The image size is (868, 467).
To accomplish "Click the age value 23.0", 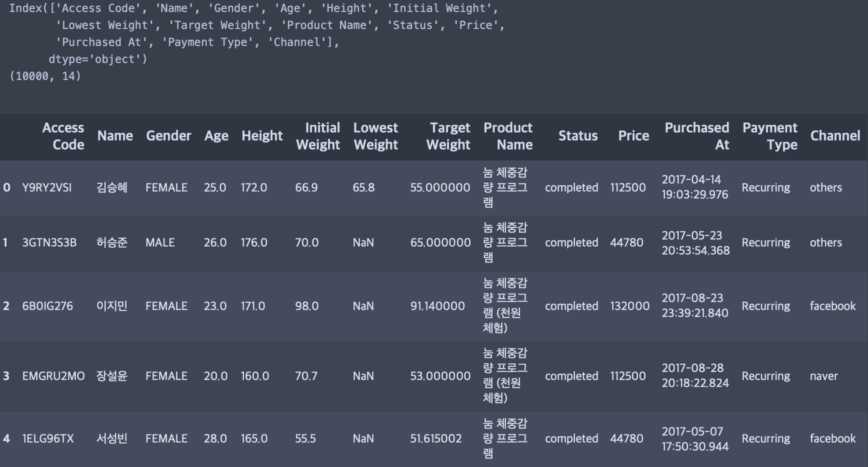I will tap(215, 306).
